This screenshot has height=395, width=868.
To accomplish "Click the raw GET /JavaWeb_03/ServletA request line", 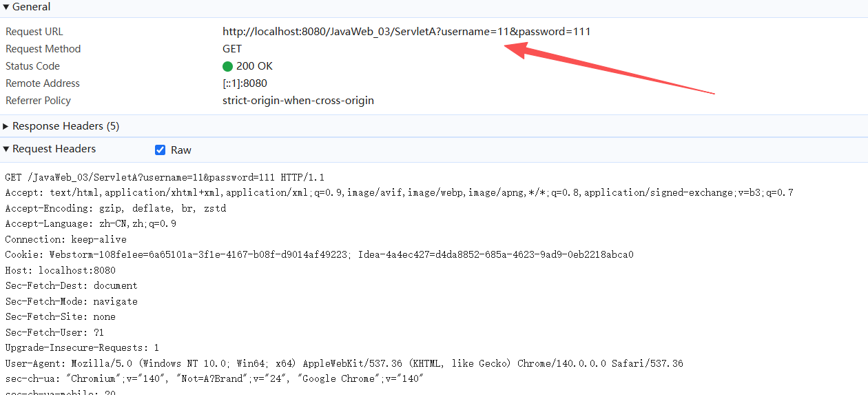I will pyautogui.click(x=165, y=177).
